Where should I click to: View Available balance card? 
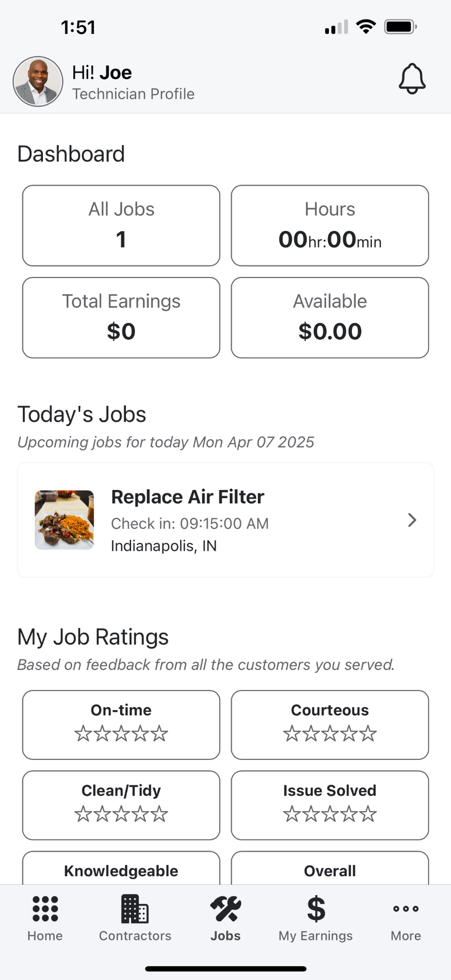tap(330, 318)
